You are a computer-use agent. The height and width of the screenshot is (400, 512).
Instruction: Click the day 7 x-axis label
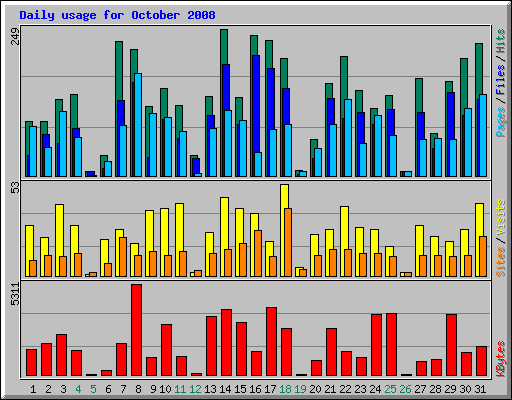point(123,389)
